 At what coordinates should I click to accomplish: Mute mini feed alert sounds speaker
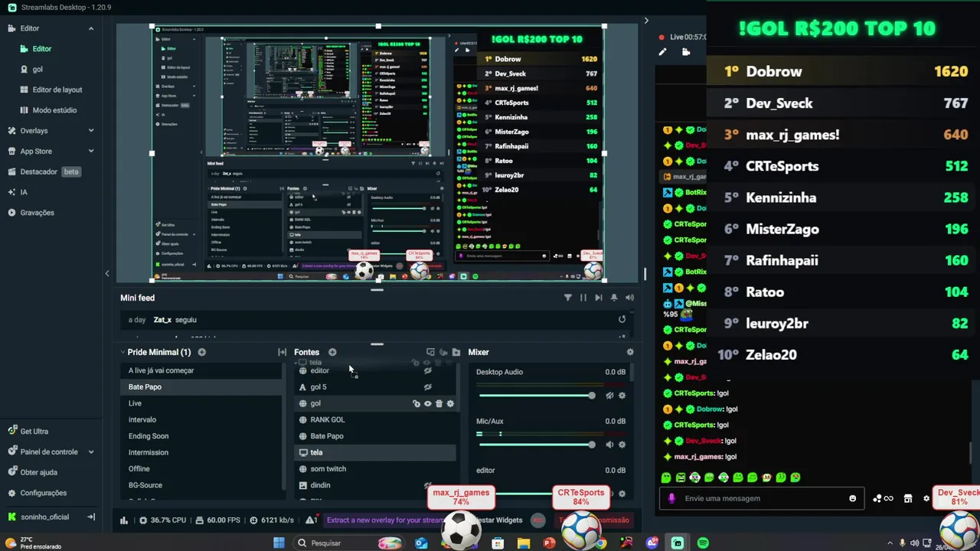point(629,298)
